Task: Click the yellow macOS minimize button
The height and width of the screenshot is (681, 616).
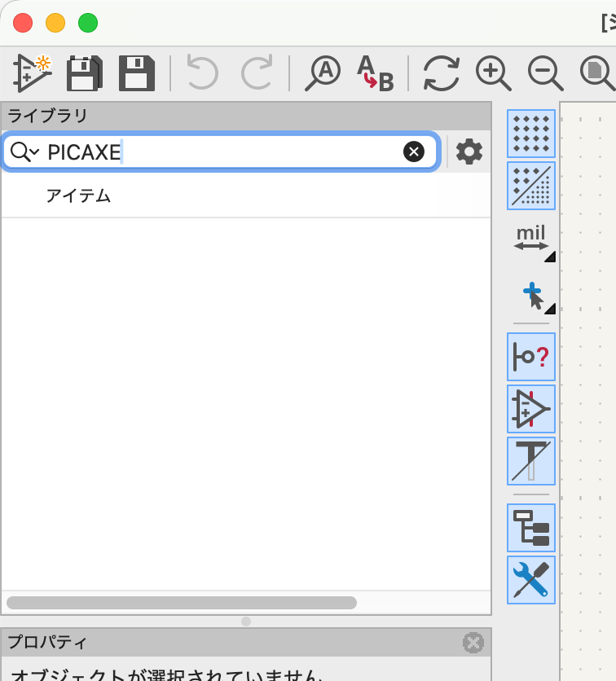Action: [55, 23]
